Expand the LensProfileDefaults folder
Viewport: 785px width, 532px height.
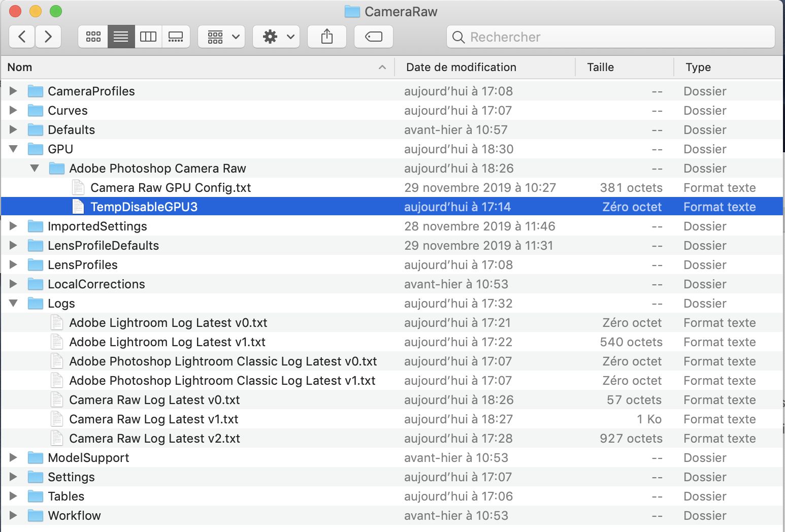coord(13,245)
